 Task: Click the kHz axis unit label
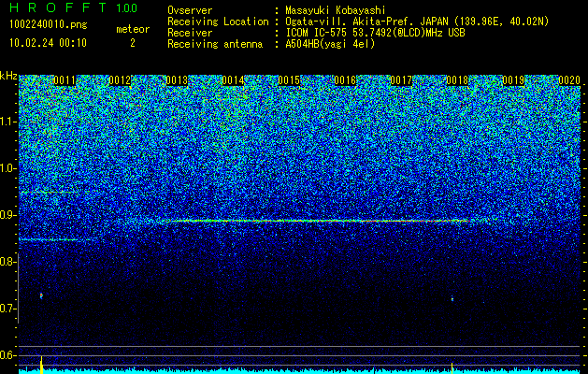(x=8, y=76)
